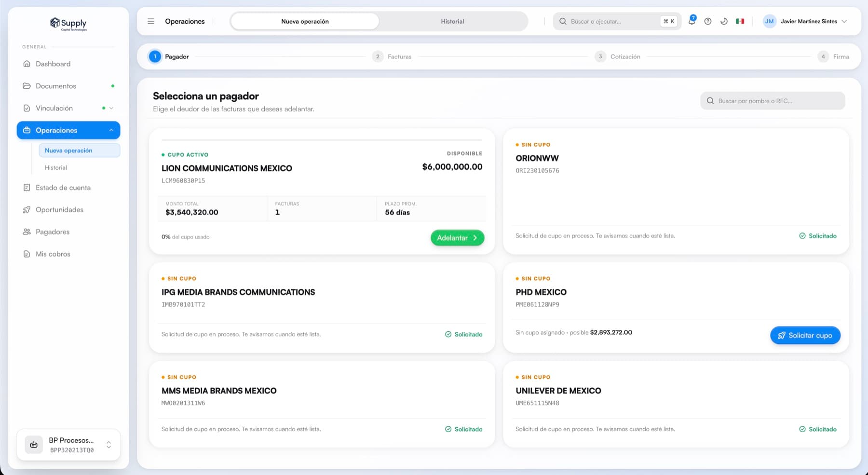Select MMS MEDIA BRANDS MEXICO card title
This screenshot has height=475, width=868.
[219, 391]
